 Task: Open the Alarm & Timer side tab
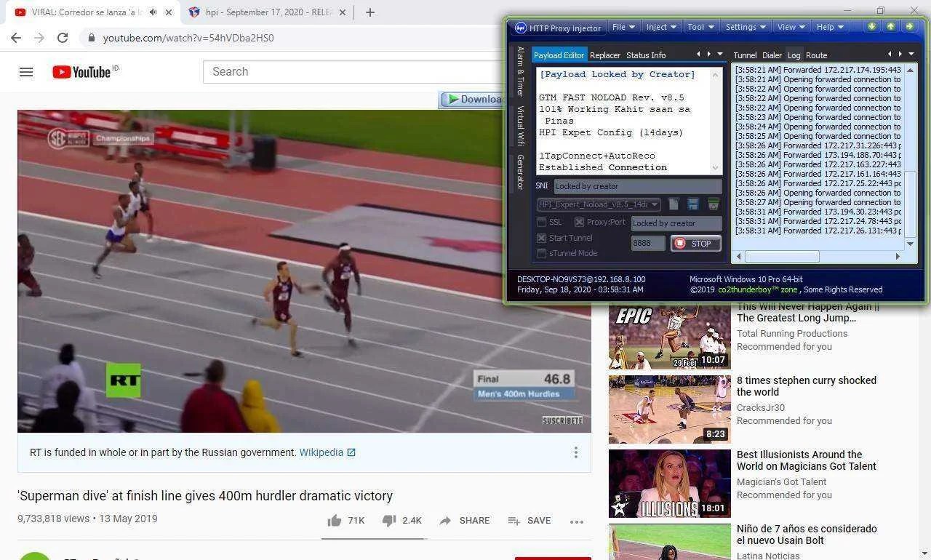pos(520,71)
